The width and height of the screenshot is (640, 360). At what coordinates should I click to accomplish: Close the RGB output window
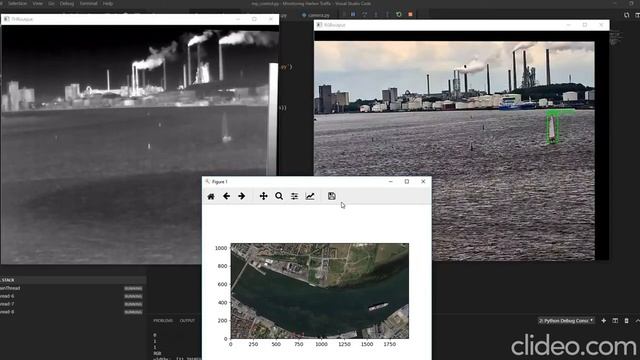[x=601, y=25]
